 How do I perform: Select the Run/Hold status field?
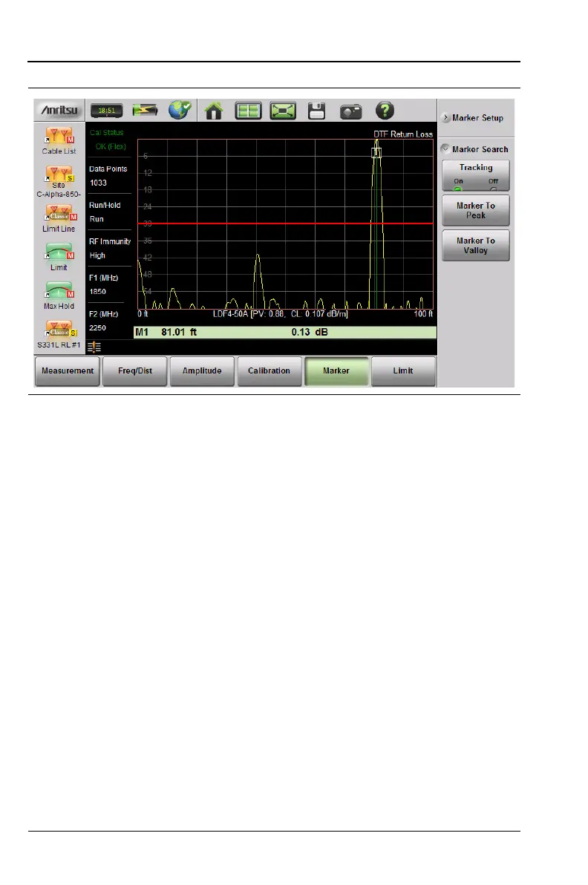point(109,212)
